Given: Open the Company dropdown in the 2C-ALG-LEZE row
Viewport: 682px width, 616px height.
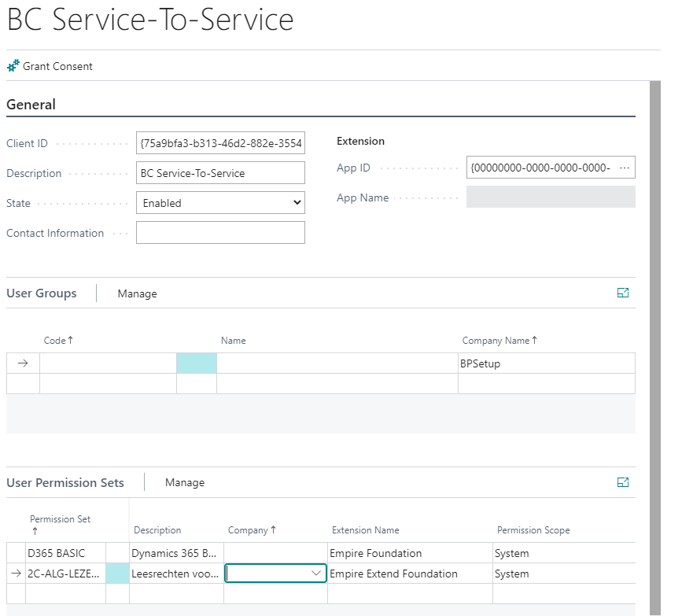Looking at the screenshot, I should [x=316, y=574].
